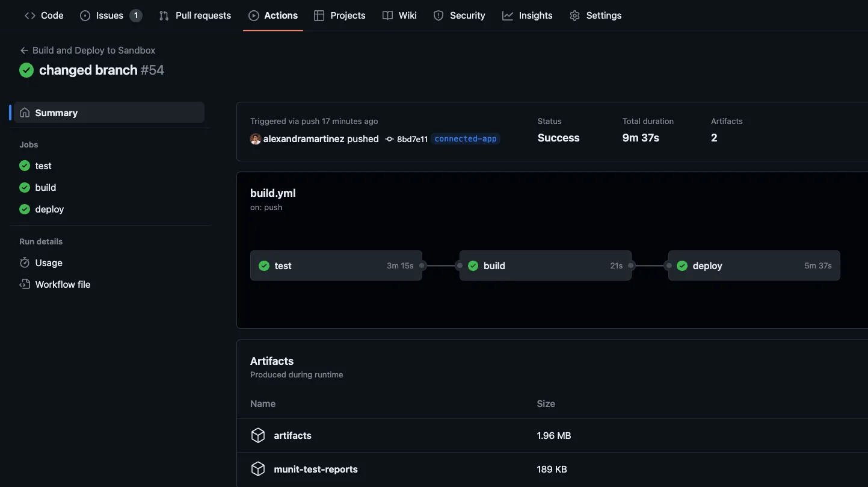Open Usage under Run details
This screenshot has width=868, height=487.
(49, 263)
